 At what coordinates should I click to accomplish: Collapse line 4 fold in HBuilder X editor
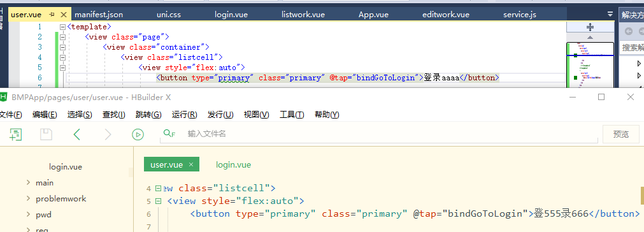coord(158,188)
